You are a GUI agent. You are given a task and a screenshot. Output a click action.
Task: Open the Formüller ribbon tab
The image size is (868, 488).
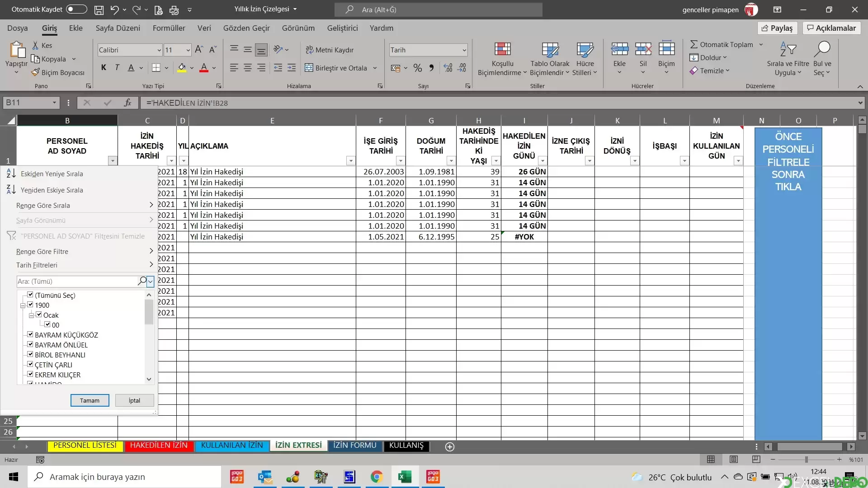[x=169, y=28]
